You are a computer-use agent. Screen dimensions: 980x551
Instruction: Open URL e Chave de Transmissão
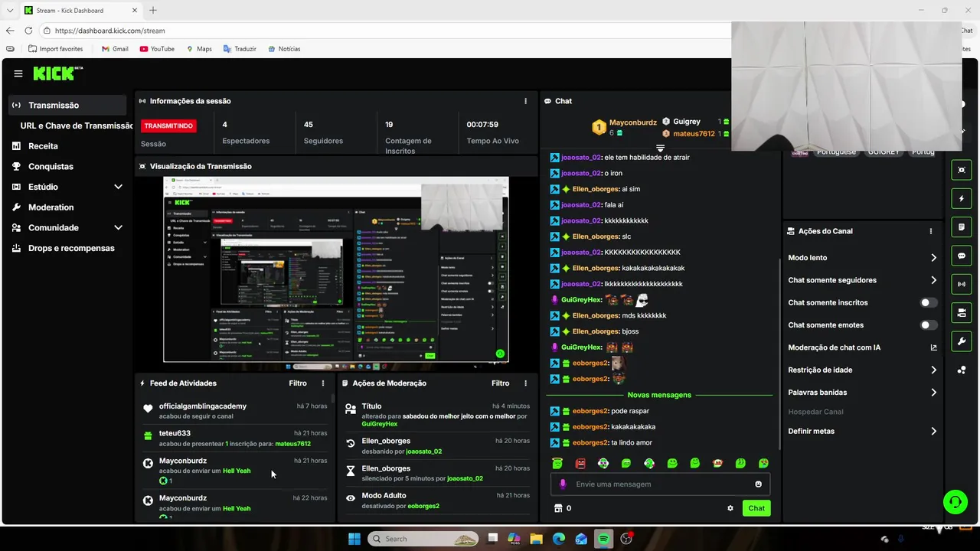77,126
